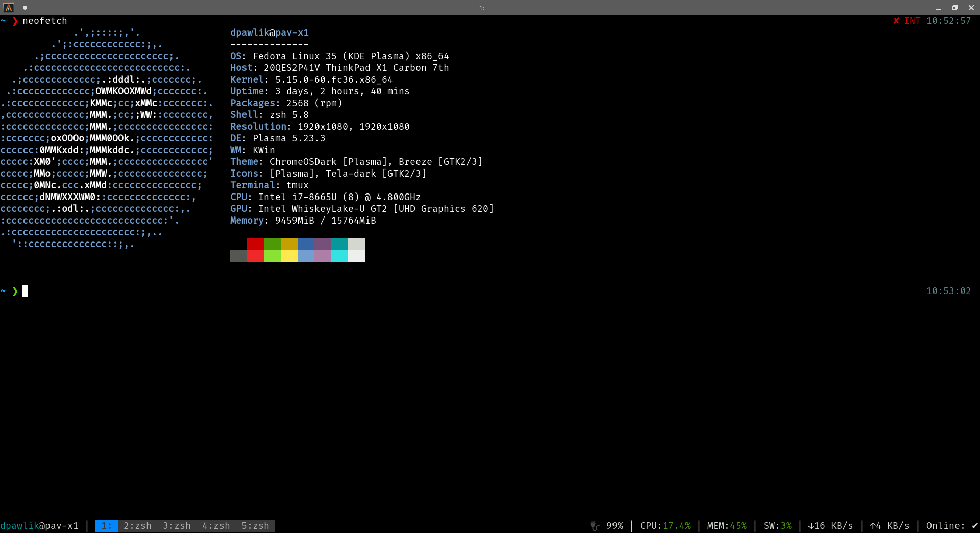The height and width of the screenshot is (533, 980).
Task: Click the upload arrow 4 KB/s indicator
Action: (x=890, y=526)
